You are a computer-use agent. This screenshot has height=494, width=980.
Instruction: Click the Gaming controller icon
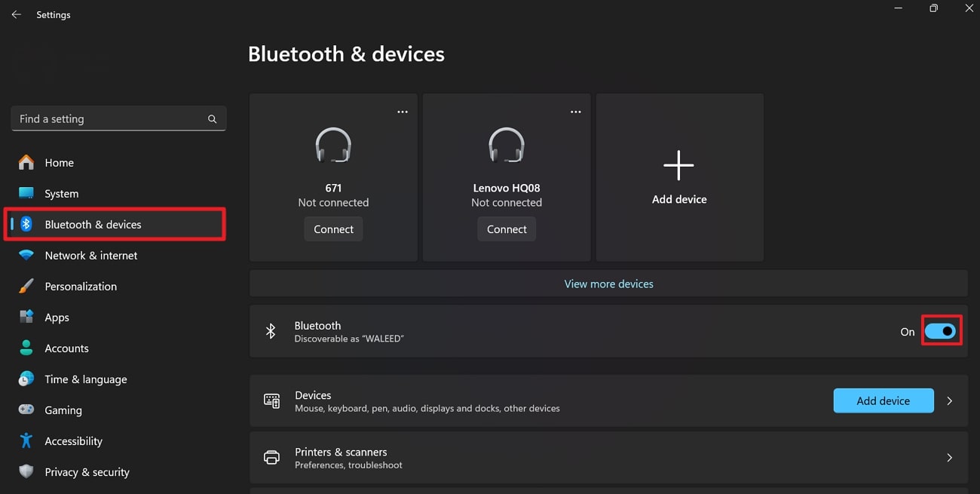click(26, 410)
